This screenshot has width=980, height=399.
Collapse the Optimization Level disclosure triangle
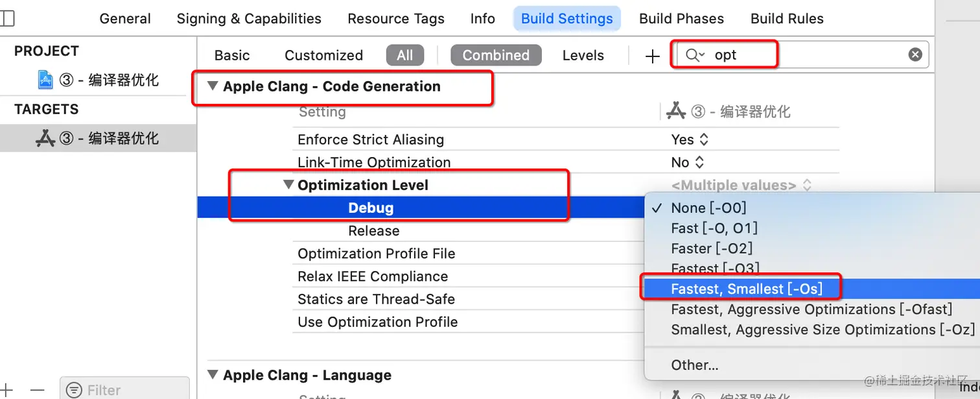click(x=288, y=185)
